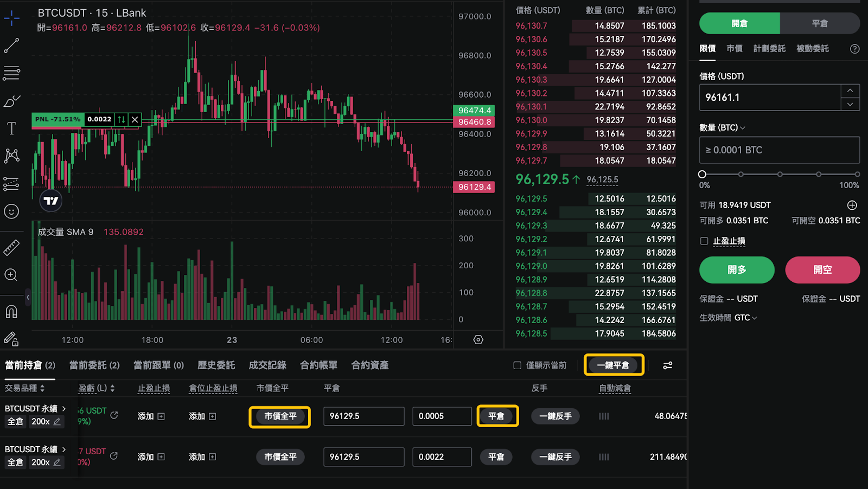Click plus icon beside available USDT balance

click(852, 205)
